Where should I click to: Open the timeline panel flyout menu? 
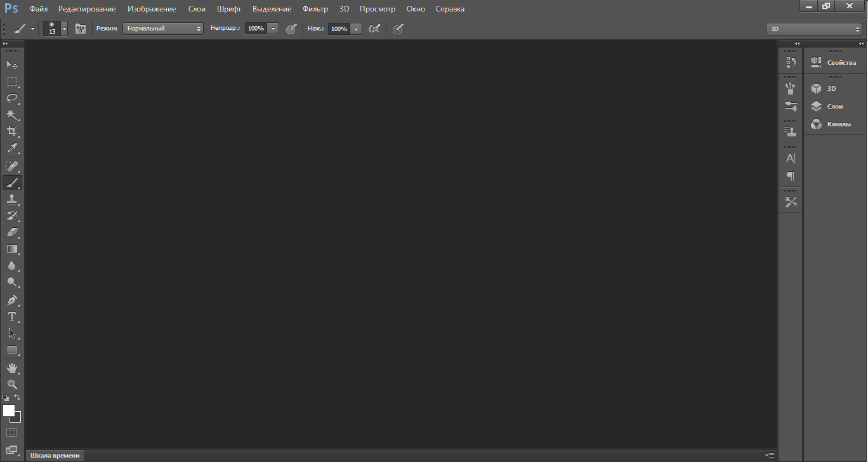[x=770, y=456]
